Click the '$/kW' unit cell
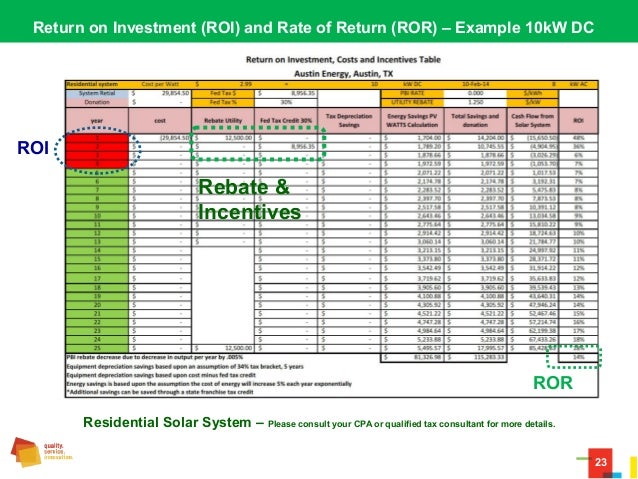 click(532, 102)
